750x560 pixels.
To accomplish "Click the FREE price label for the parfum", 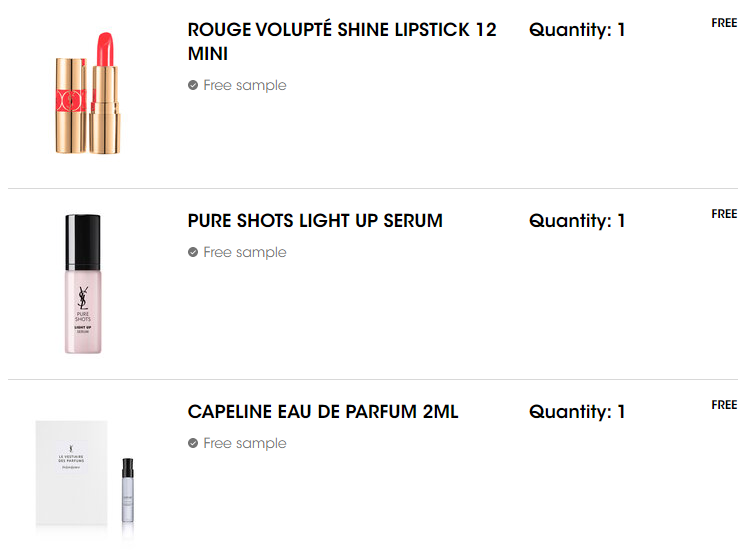I will [724, 405].
